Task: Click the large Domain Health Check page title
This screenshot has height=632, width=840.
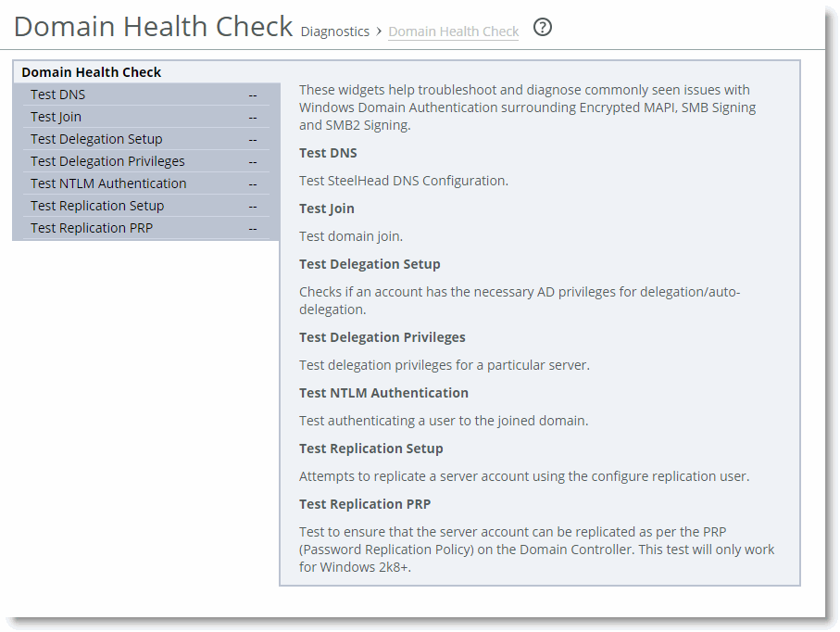Action: tap(153, 26)
